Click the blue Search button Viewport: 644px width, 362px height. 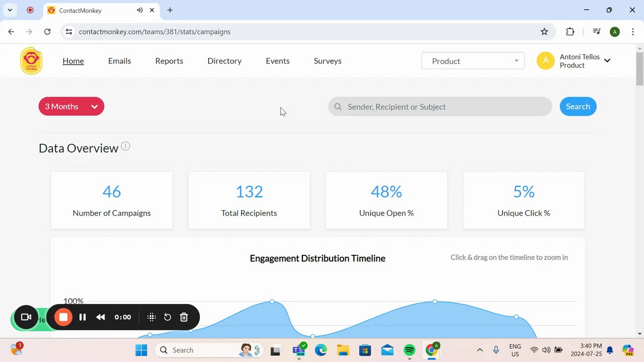click(578, 107)
